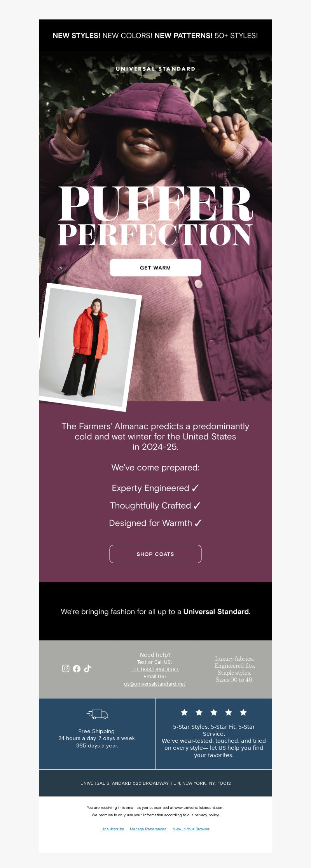Click the first star in rating row
The image size is (311, 868).
click(184, 712)
